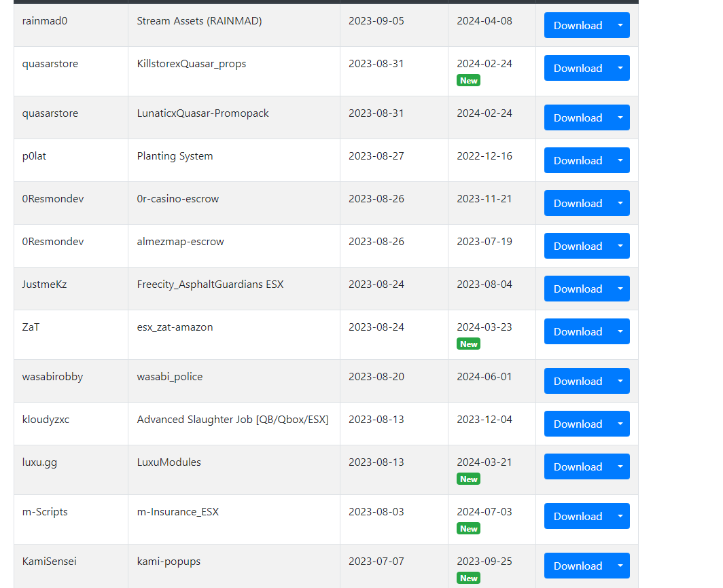Screen dimensions: 723x588
Task: Open dropdown arrow for wasabi_police
Action: pos(620,381)
